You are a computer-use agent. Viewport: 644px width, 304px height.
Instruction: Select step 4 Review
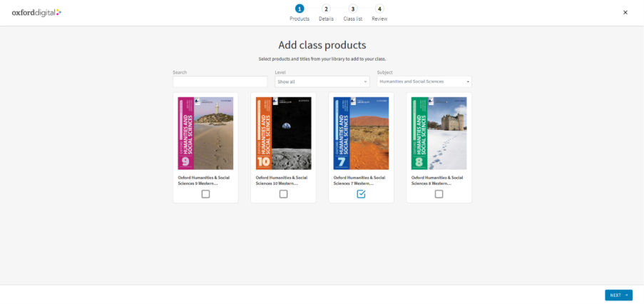coord(379,9)
